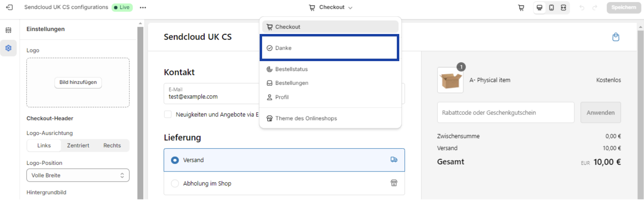Select the settings gear icon in sidebar

[x=8, y=48]
